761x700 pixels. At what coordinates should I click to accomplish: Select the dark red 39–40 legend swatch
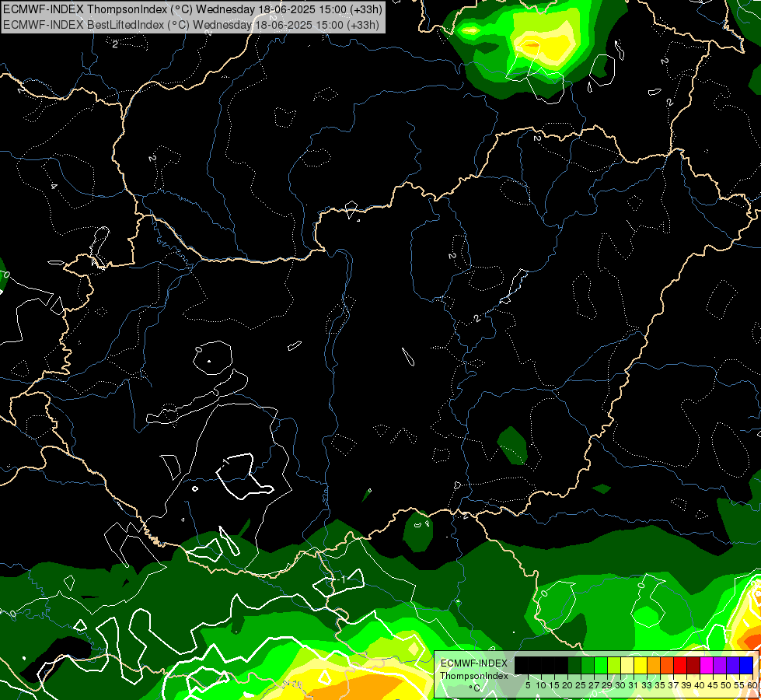693,665
